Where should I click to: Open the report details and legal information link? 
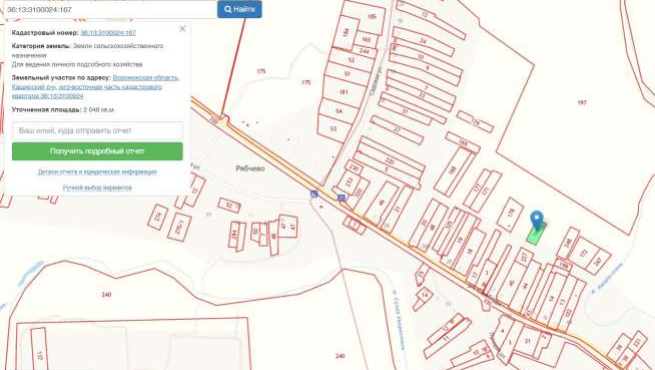coord(97,172)
